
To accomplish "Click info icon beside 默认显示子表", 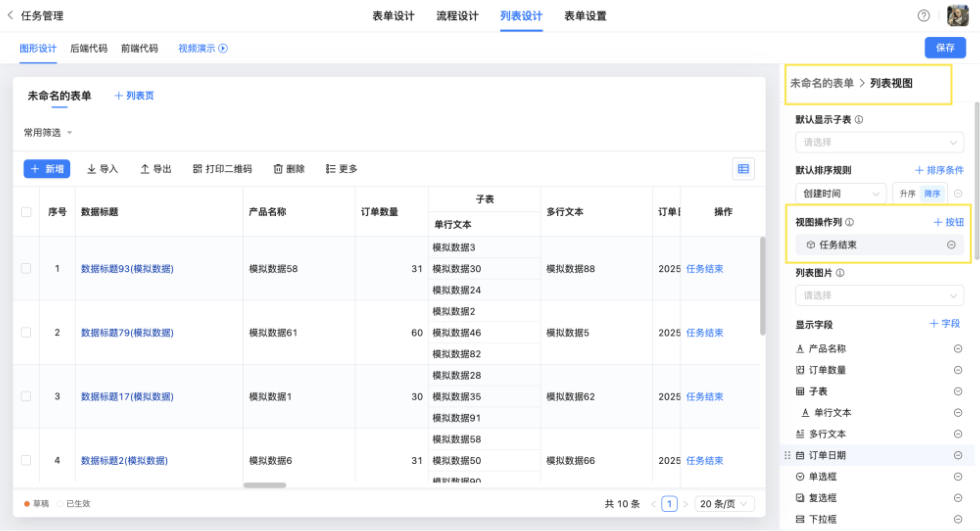I will click(x=859, y=120).
